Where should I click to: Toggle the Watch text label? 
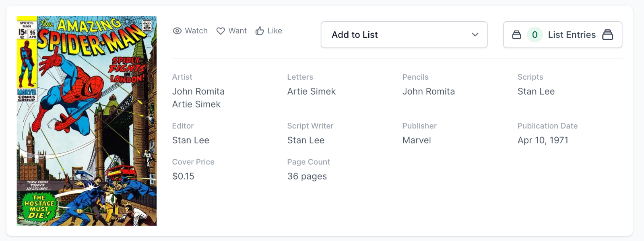tap(196, 31)
